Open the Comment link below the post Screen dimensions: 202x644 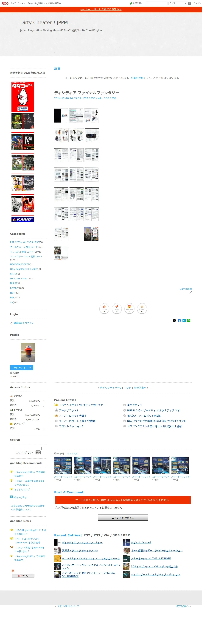[x=185, y=289]
